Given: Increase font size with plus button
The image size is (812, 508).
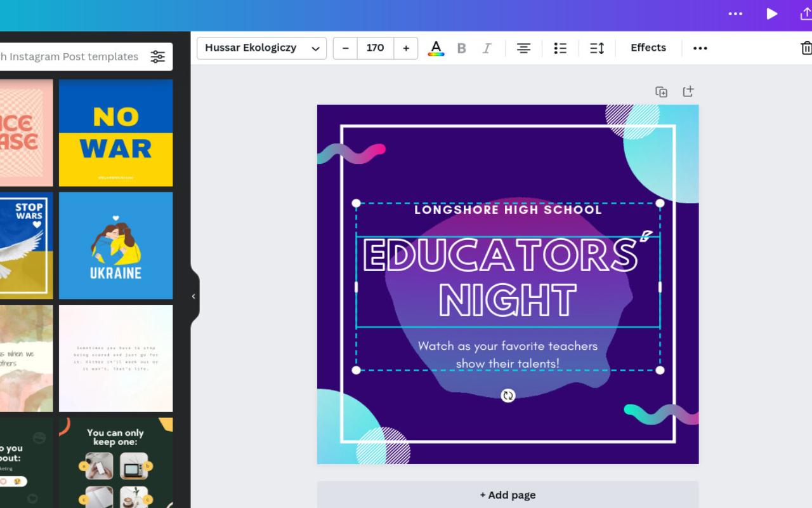Looking at the screenshot, I should click(x=406, y=48).
